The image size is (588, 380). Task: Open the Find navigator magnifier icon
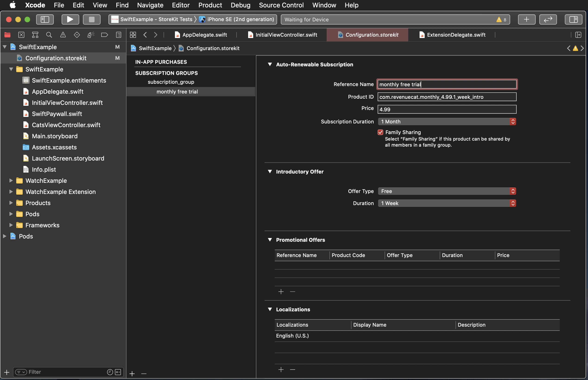(49, 35)
